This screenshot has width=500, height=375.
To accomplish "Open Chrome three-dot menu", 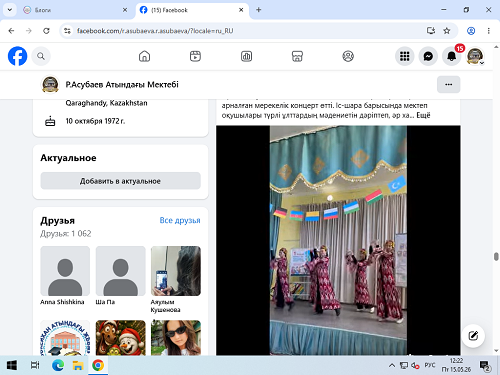I will [x=489, y=31].
